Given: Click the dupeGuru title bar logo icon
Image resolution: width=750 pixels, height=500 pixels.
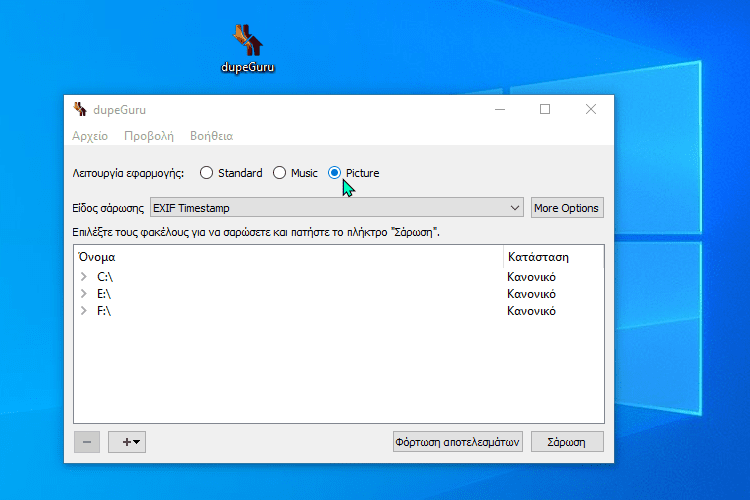Looking at the screenshot, I should click(80, 110).
